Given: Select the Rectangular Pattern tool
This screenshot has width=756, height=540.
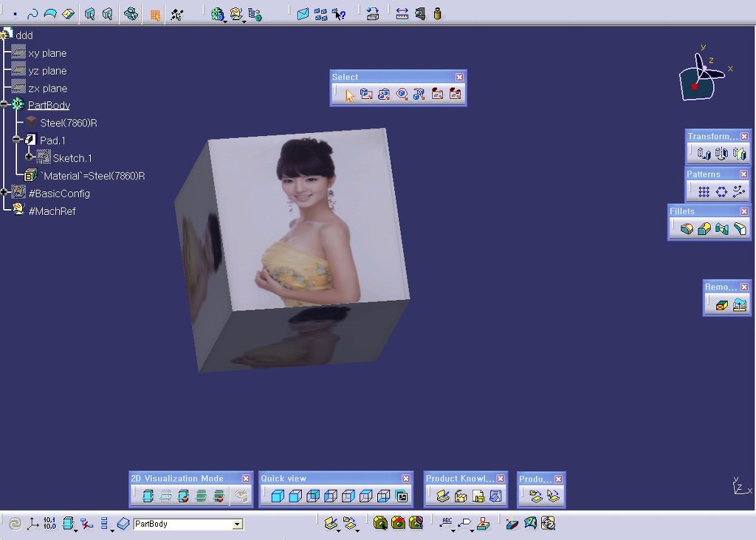Looking at the screenshot, I should (x=704, y=192).
